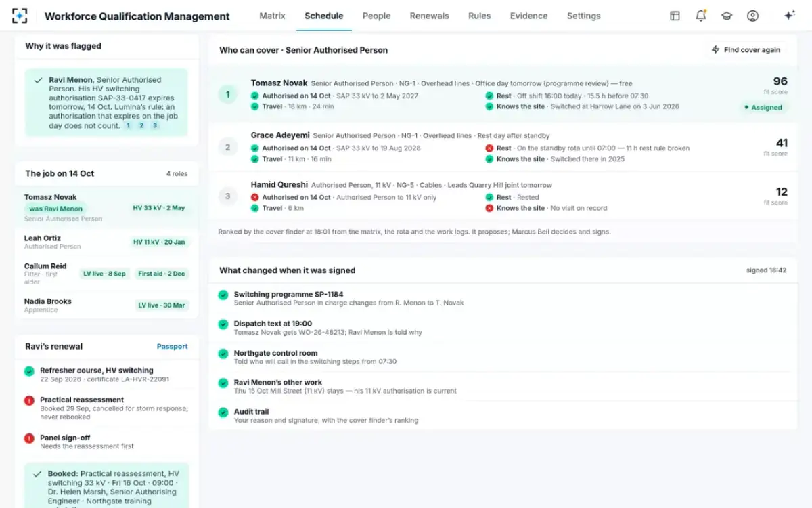The width and height of the screenshot is (812, 508).
Task: Click the green check beside Refresher course, HV switching
Action: tap(29, 371)
